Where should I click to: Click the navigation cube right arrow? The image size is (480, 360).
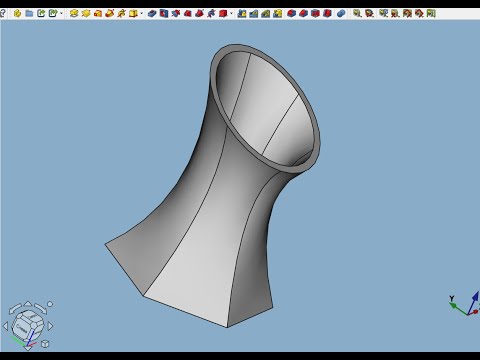pos(50,326)
